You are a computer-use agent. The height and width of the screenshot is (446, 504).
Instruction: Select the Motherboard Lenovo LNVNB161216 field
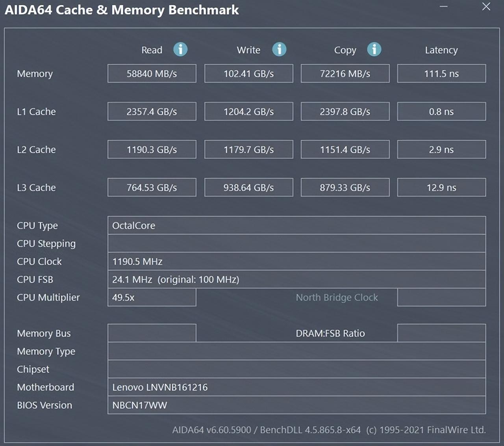pos(296,387)
